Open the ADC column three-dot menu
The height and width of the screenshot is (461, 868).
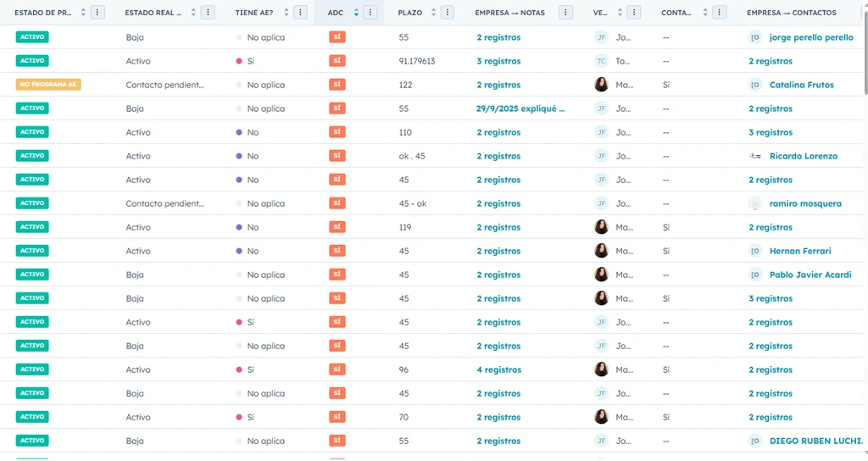(370, 13)
